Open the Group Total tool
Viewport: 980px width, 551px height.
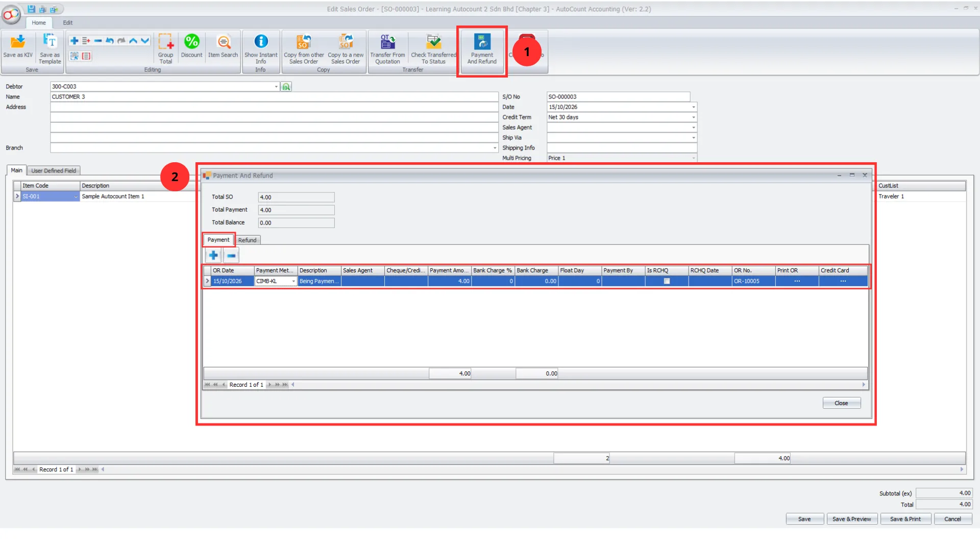165,49
